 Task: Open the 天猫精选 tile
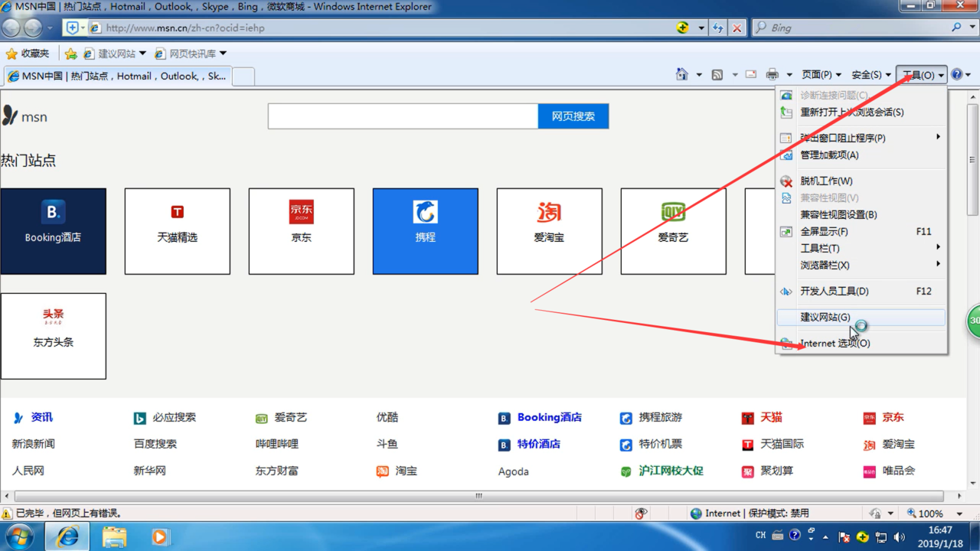[178, 231]
